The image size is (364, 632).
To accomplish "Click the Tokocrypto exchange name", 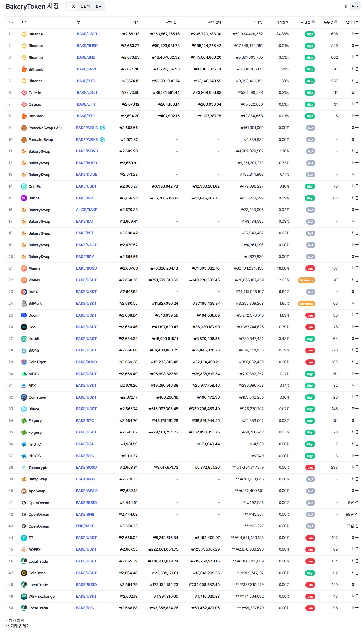I will (x=38, y=468).
